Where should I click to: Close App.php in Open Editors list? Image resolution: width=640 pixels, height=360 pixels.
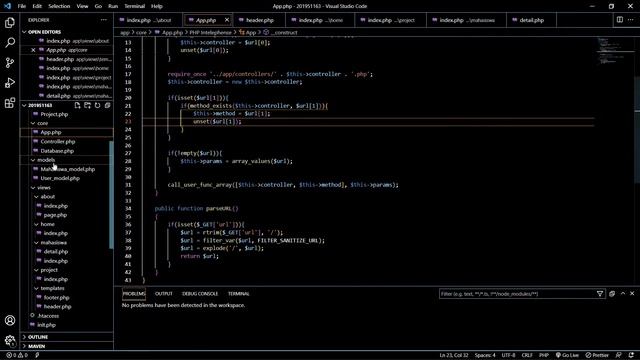(x=33, y=50)
